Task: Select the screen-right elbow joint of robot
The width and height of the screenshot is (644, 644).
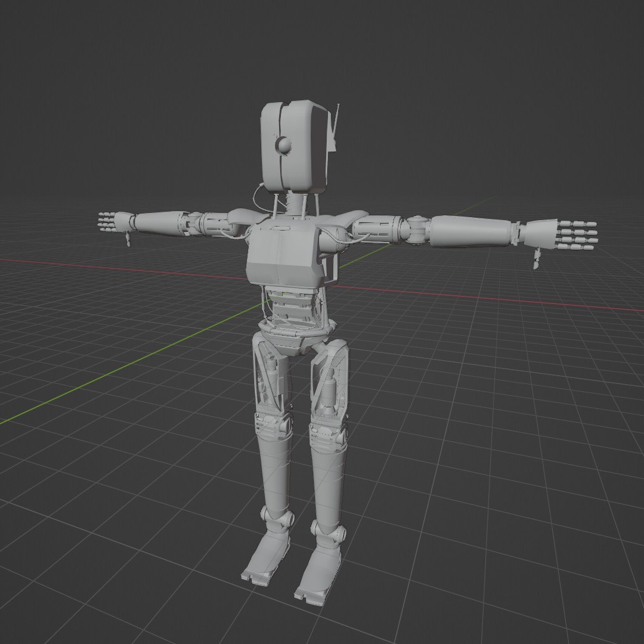Action: click(417, 229)
